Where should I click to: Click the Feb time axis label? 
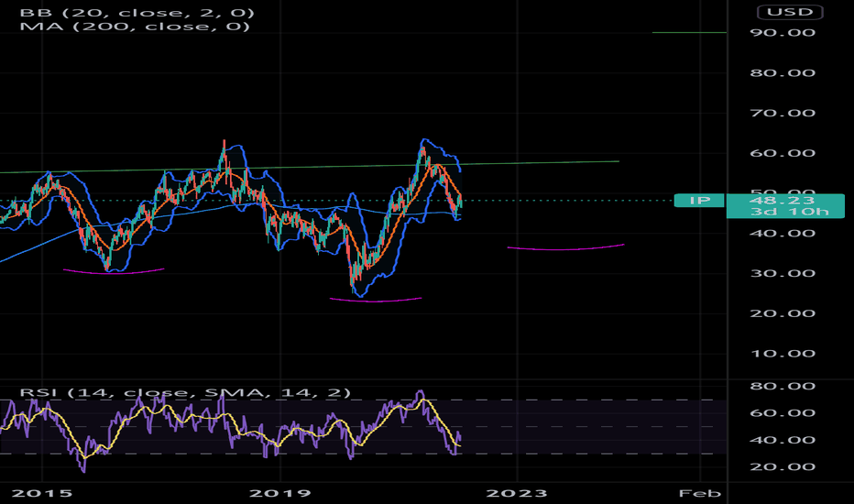[700, 493]
